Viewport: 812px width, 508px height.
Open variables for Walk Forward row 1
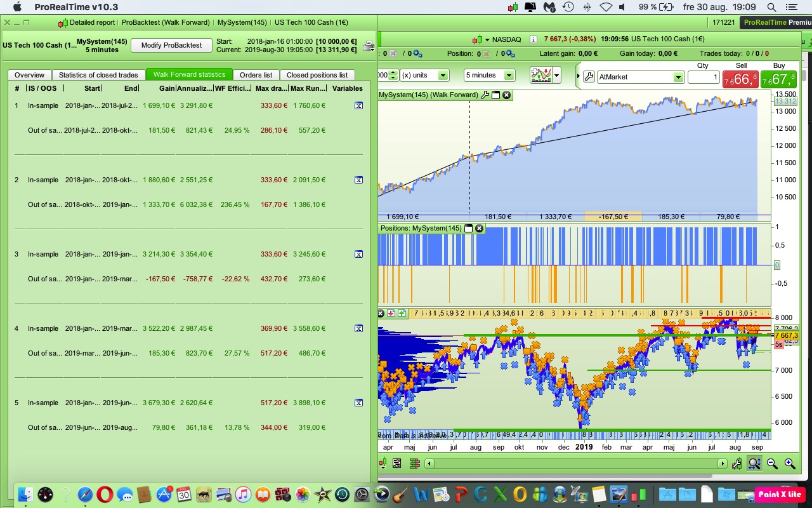(358, 106)
